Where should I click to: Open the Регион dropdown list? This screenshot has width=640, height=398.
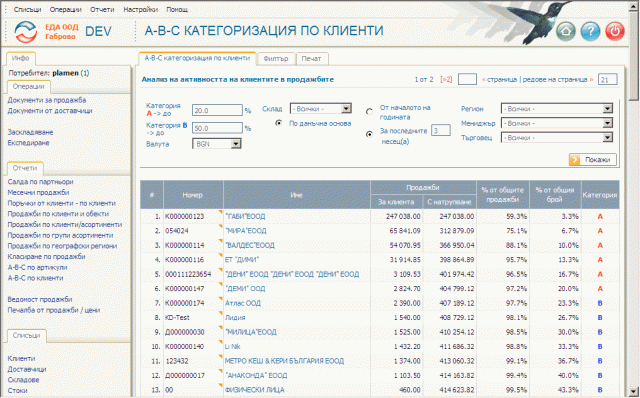(x=557, y=109)
